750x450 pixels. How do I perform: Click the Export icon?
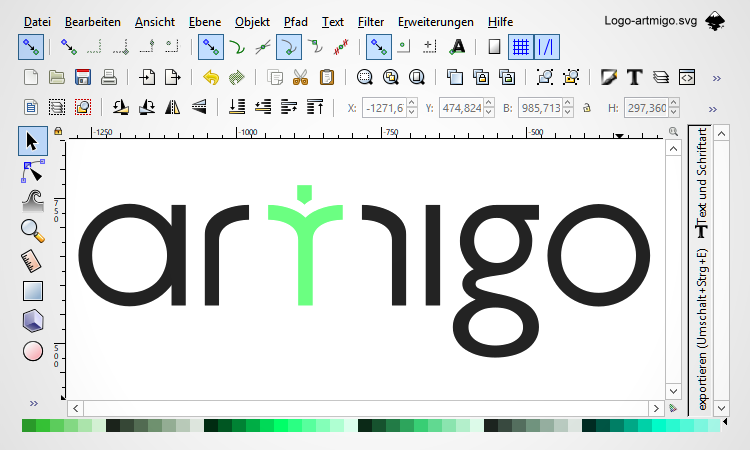173,77
